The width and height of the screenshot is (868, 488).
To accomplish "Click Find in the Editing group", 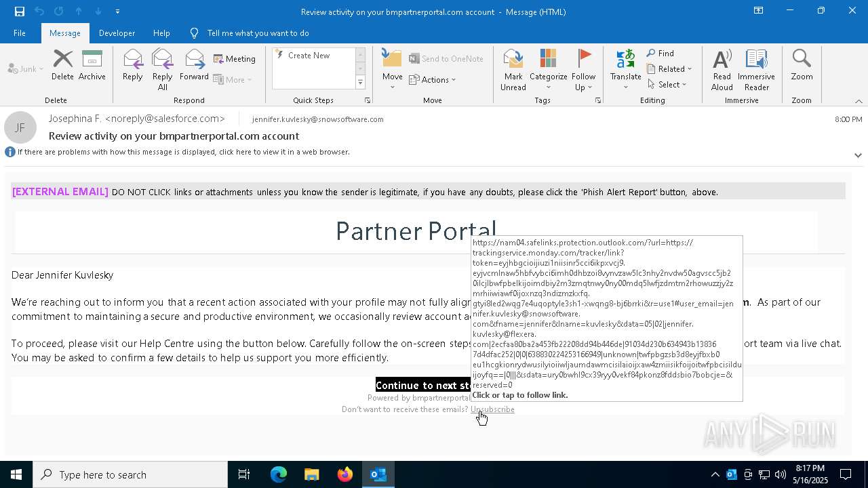I will [660, 54].
